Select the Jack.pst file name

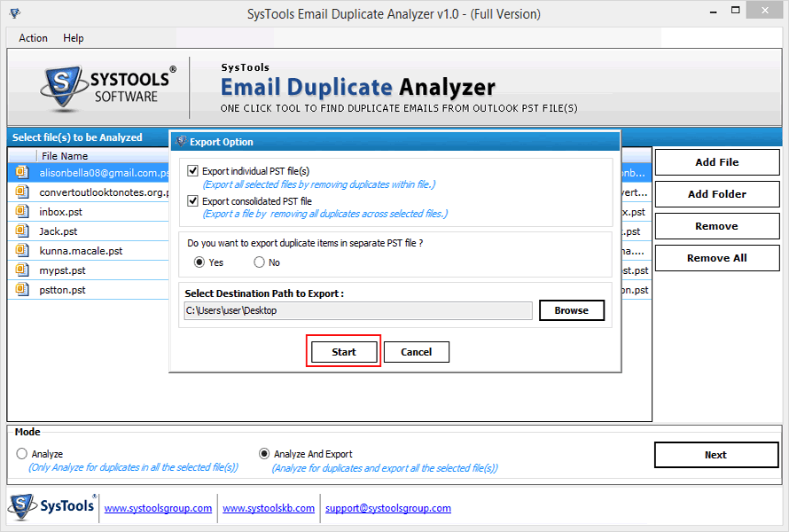pos(59,231)
